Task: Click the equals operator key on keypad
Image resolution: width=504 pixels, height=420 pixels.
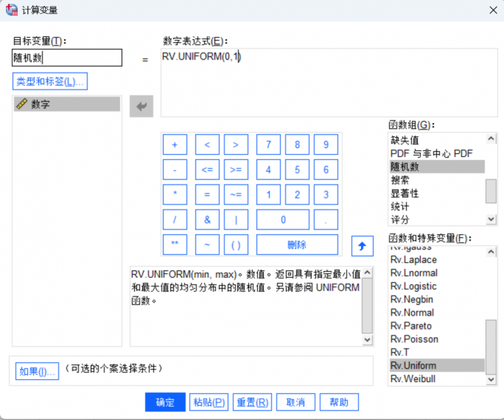Action: click(208, 194)
